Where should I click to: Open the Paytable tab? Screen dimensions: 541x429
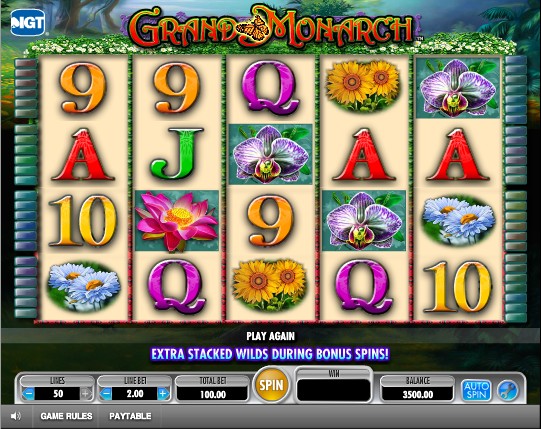click(x=130, y=416)
